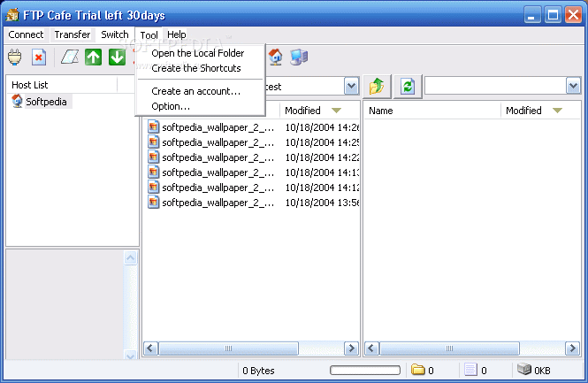The height and width of the screenshot is (383, 588).
Task: Click the FTP Cafe title bar app icon
Action: pyautogui.click(x=12, y=15)
